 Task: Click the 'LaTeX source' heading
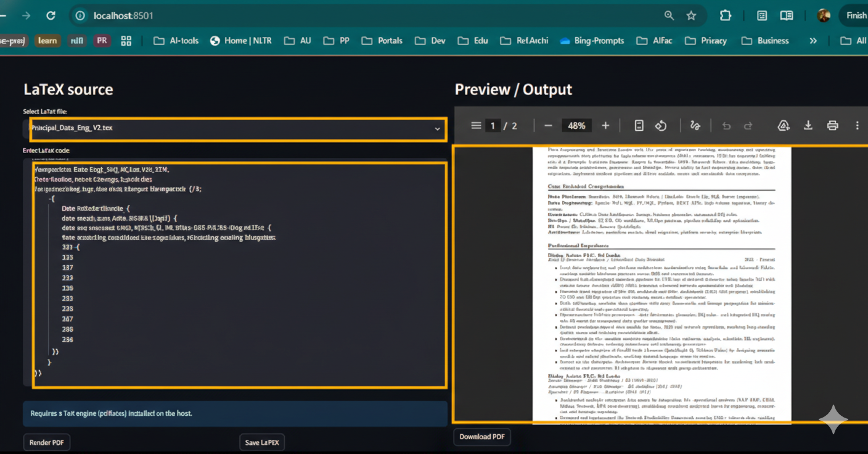click(68, 89)
